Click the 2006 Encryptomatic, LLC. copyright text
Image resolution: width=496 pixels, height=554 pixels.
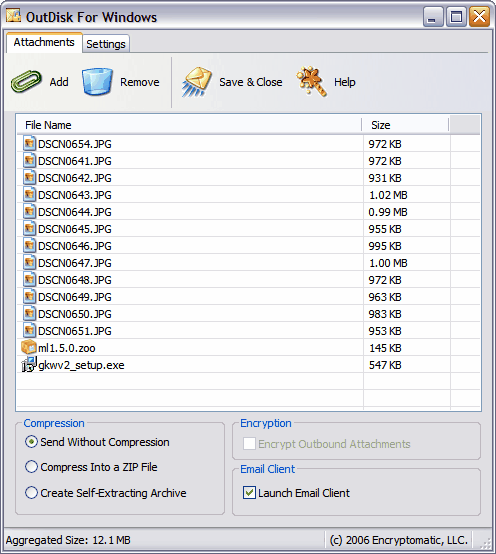click(399, 540)
